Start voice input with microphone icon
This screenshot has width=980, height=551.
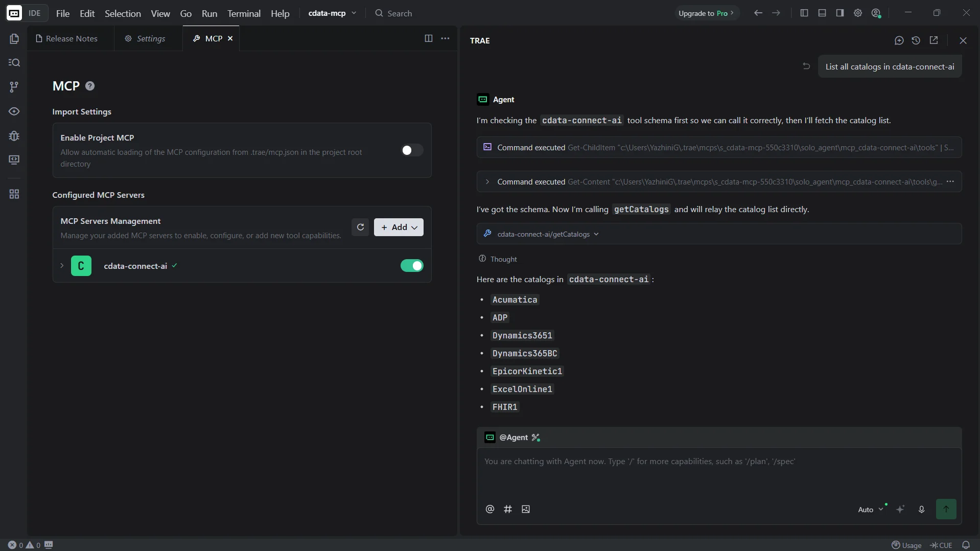pos(922,509)
